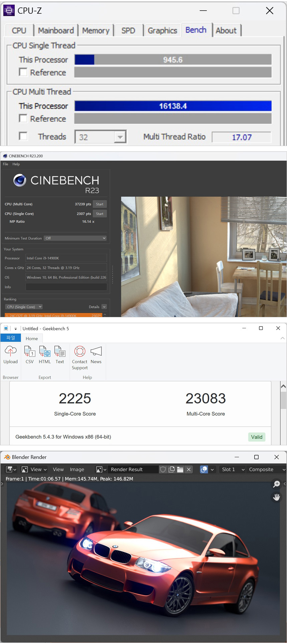
Task: Click the new image duplicate icon in Blender
Action: pos(172,469)
